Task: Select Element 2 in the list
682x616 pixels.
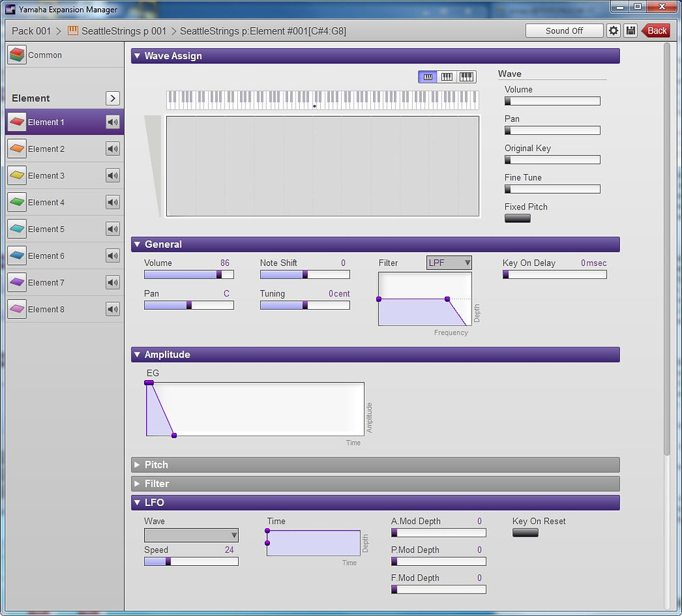Action: pos(64,149)
